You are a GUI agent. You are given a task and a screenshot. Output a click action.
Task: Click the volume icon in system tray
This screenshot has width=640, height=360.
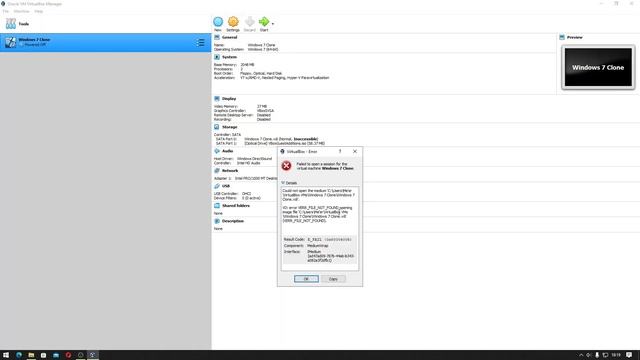tap(589, 355)
